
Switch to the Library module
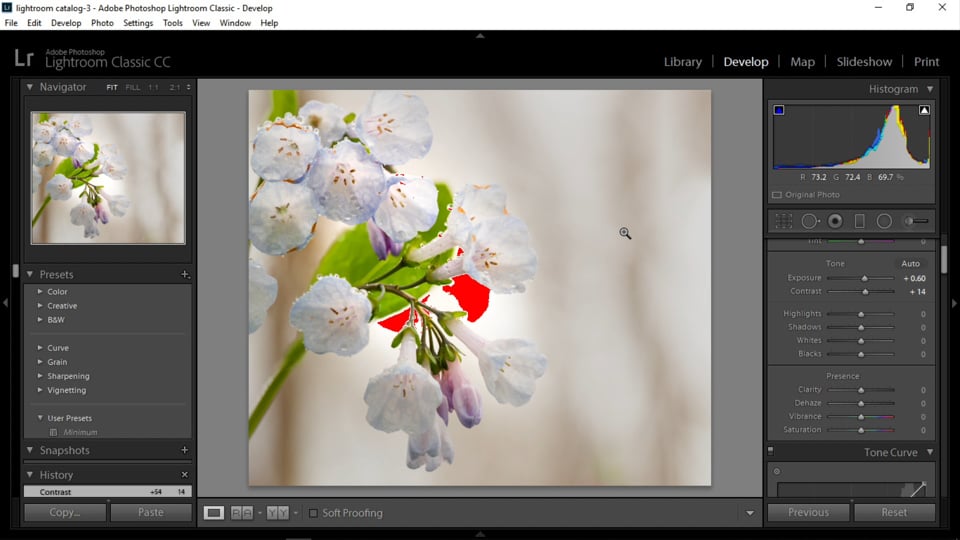coord(683,62)
